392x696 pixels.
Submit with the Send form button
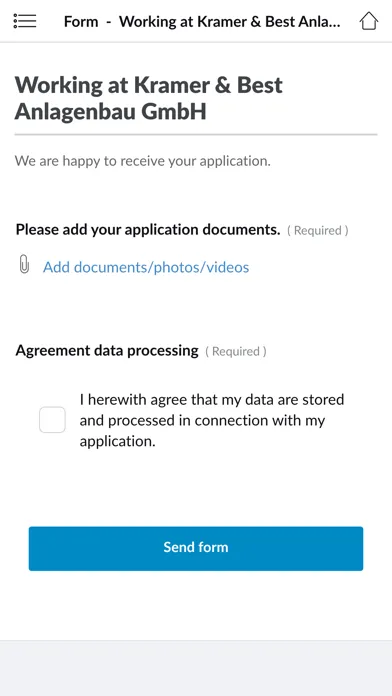tap(196, 549)
